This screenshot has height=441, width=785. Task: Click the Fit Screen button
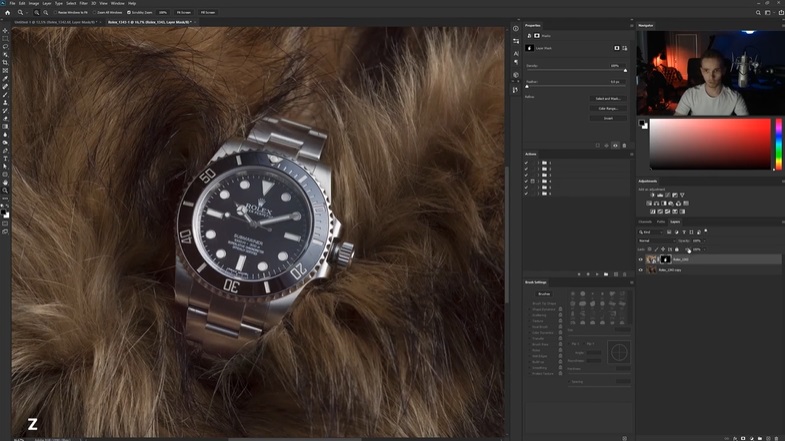pyautogui.click(x=184, y=13)
